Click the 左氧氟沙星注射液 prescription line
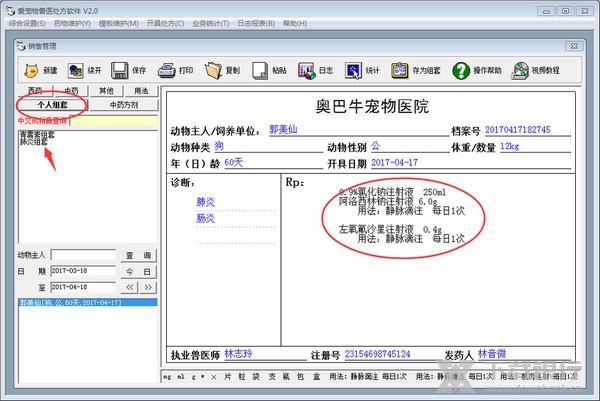The width and height of the screenshot is (600, 401). click(390, 230)
